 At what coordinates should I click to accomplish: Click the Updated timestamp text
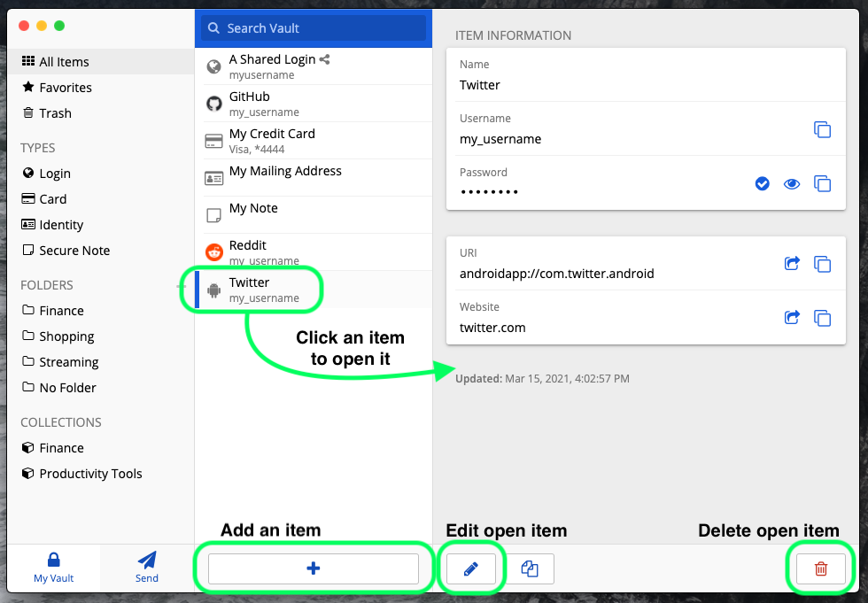point(542,378)
